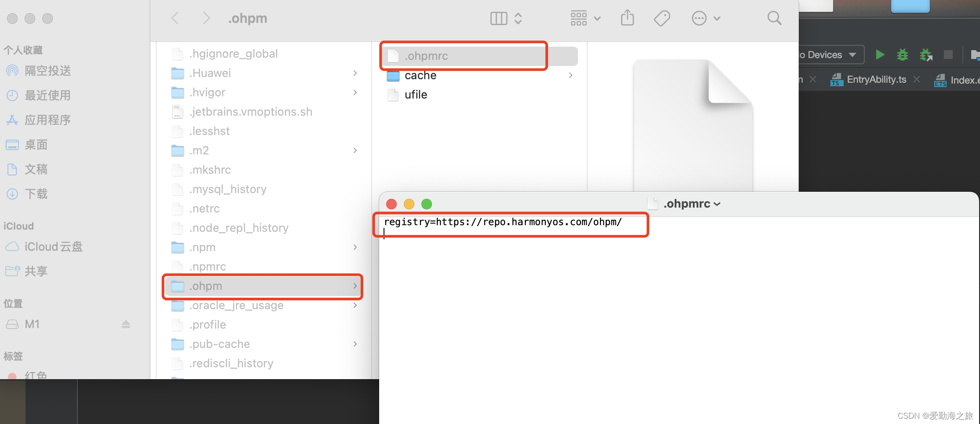980x424 pixels.
Task: Click the green zoom button of .ohpmrc window
Action: [427, 204]
